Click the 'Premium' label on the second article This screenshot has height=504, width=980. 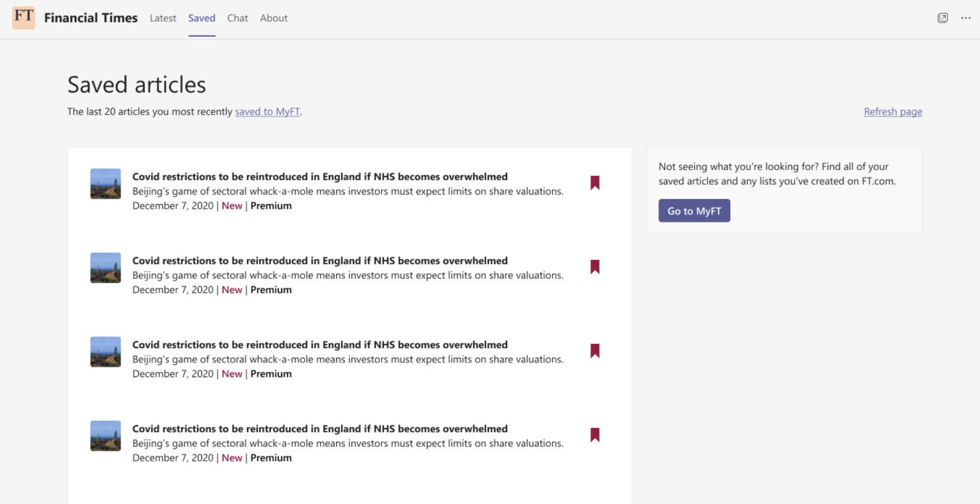271,290
